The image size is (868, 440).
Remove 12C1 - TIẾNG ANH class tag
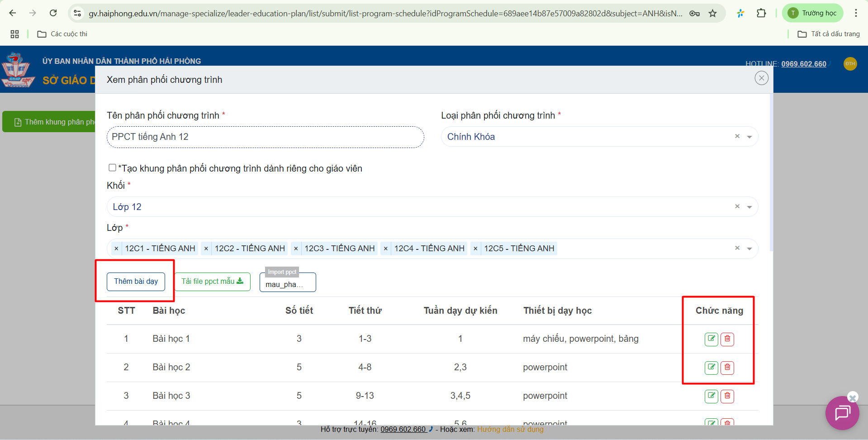pyautogui.click(x=116, y=249)
